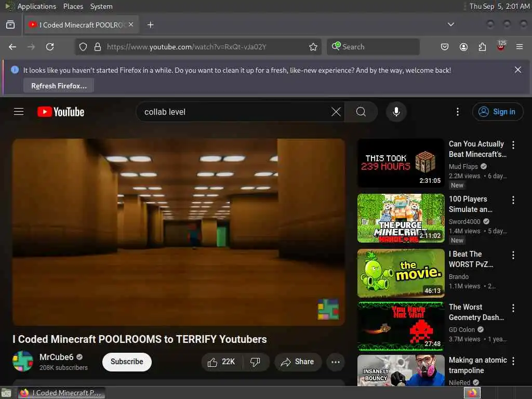List all tabs dropdown chevron

[x=451, y=24]
